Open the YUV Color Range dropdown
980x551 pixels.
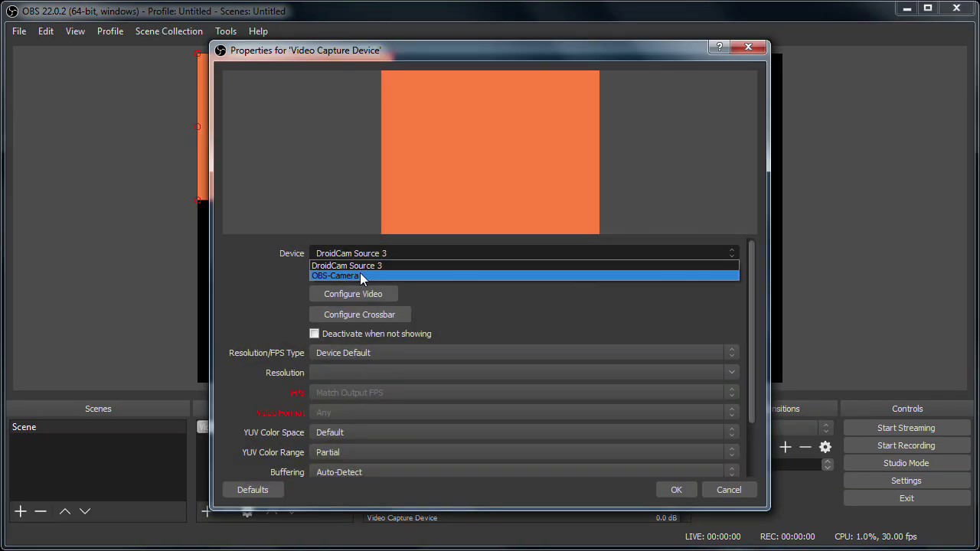tap(524, 452)
